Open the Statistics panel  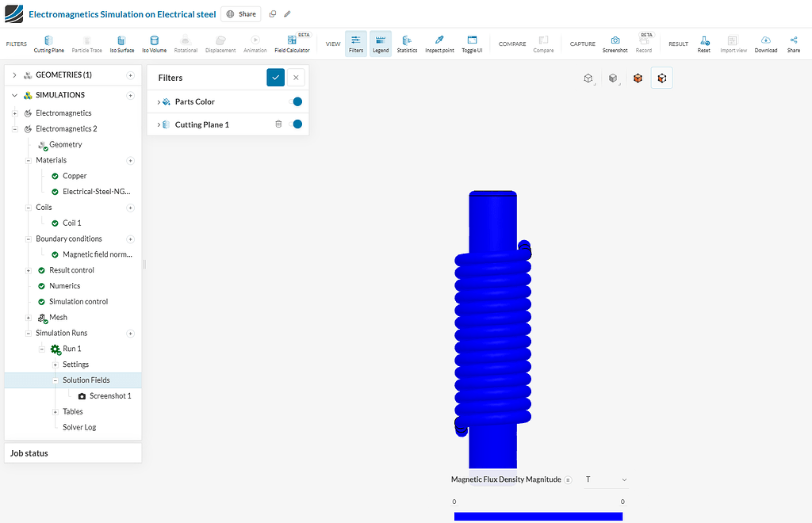[x=408, y=44]
